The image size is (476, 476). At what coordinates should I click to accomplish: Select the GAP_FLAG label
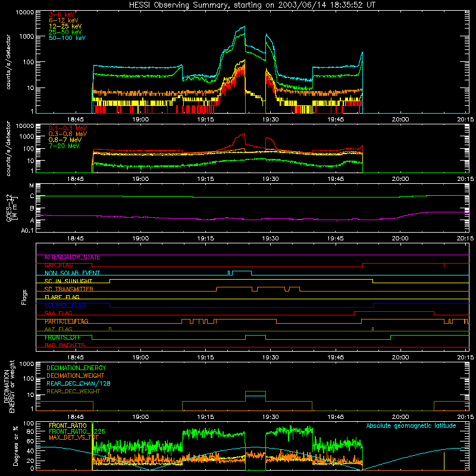(x=58, y=265)
